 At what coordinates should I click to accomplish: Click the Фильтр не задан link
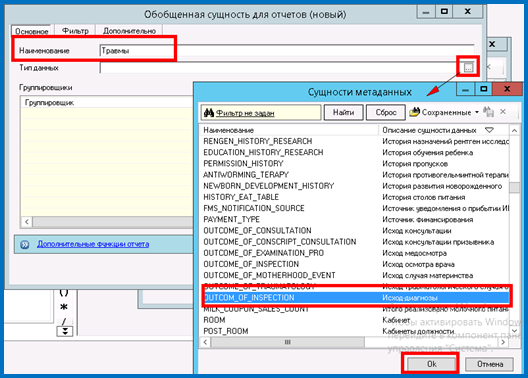click(x=245, y=113)
